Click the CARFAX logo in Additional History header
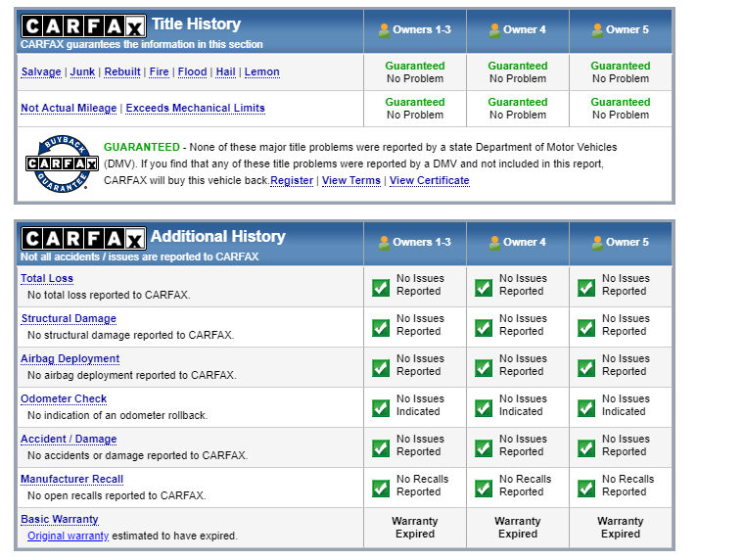Screen dimensions: 744x560 83,238
